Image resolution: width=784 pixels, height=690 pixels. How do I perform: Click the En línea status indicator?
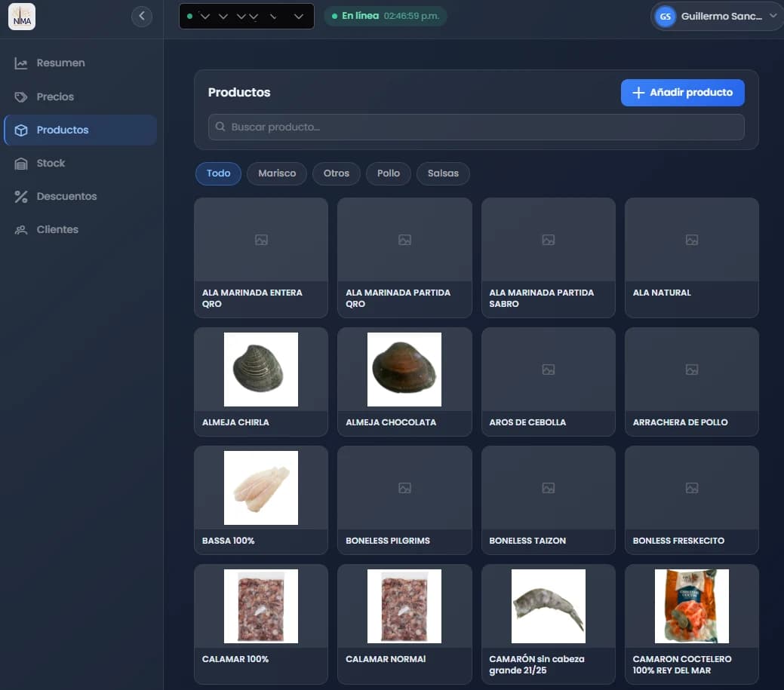385,16
